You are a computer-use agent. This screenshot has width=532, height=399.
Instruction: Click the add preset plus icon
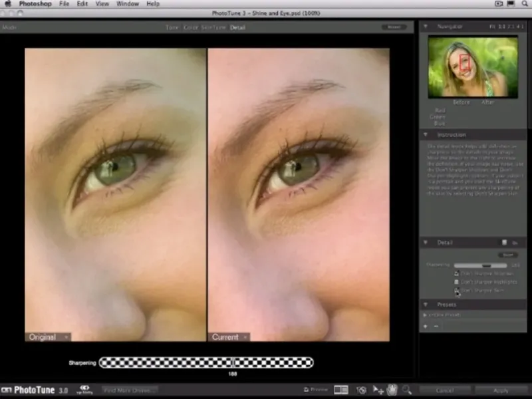click(426, 326)
